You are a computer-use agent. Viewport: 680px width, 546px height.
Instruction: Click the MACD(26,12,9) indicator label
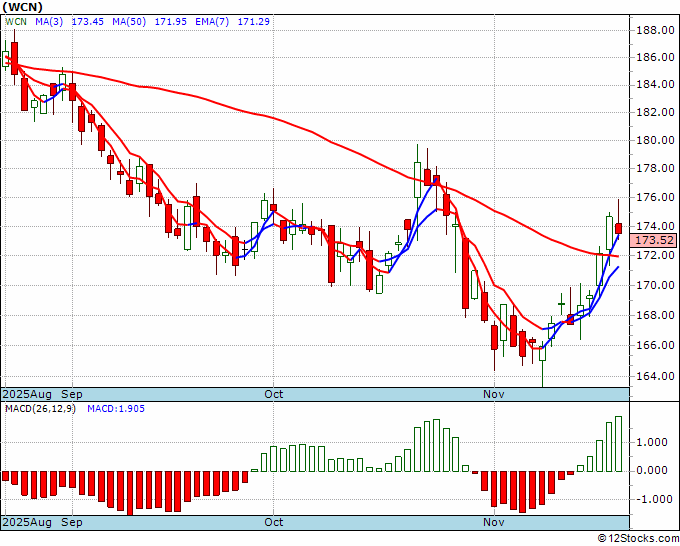pos(40,409)
